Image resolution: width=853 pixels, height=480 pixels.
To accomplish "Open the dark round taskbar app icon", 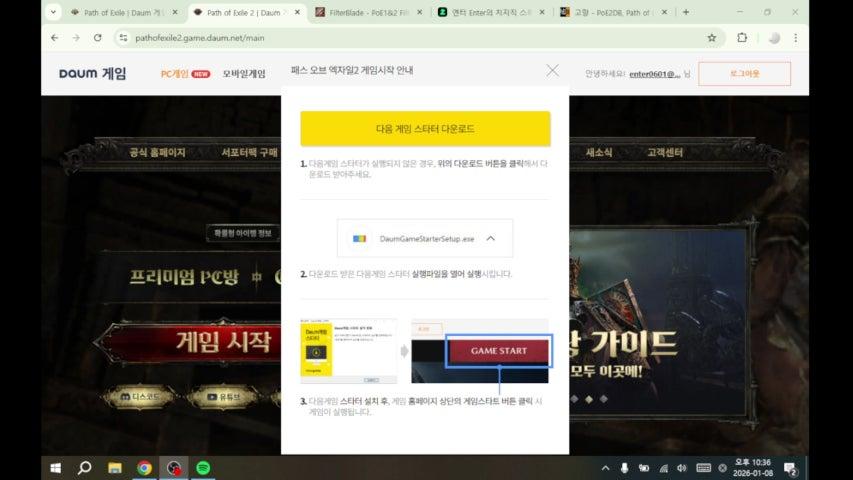I will (174, 468).
